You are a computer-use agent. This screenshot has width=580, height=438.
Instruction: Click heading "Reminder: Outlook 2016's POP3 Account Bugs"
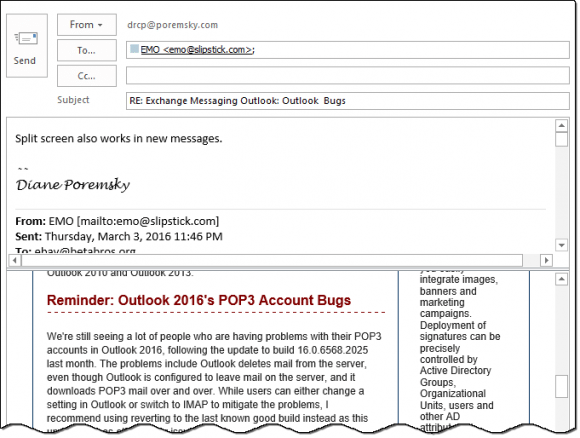tap(199, 300)
